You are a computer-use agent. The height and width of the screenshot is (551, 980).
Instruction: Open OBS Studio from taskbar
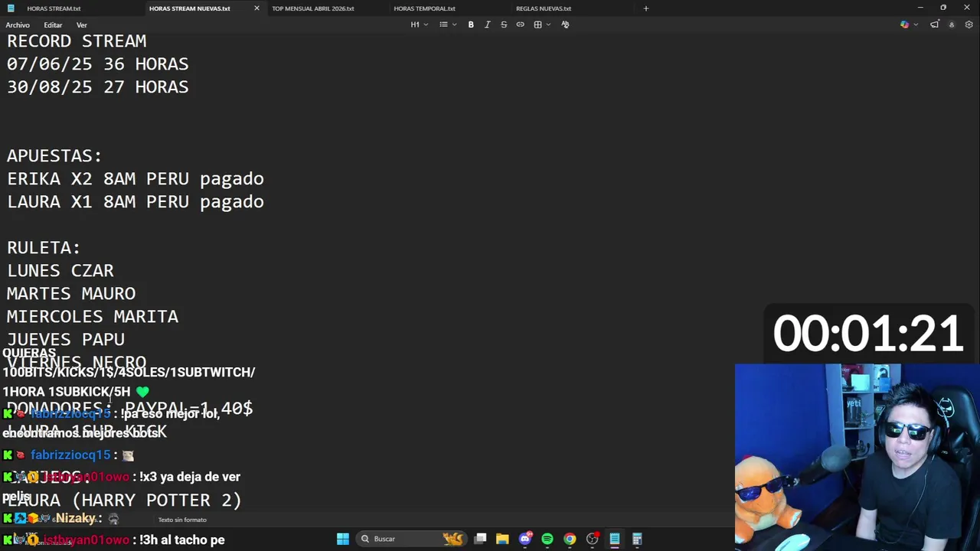pos(593,539)
